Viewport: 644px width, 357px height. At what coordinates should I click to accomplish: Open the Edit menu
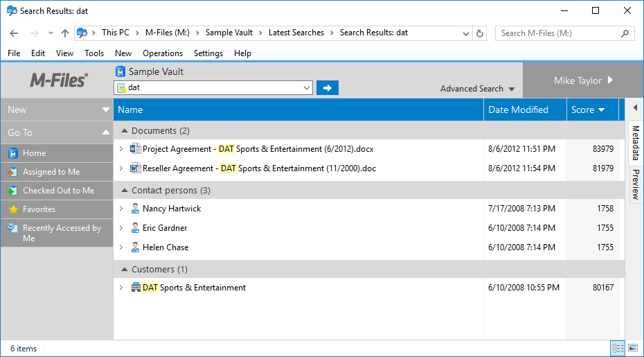coord(38,53)
